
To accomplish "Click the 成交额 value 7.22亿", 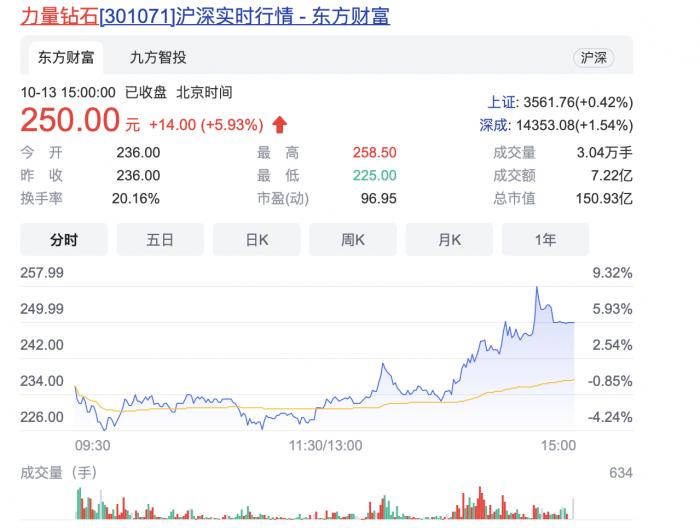I will (612, 175).
